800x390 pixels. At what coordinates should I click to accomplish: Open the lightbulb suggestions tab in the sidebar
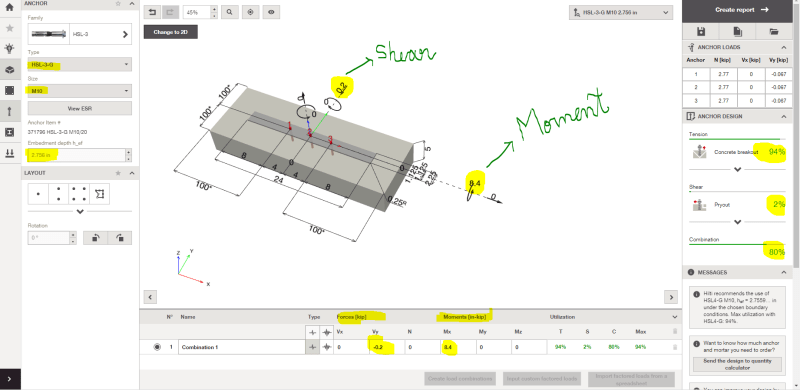9,49
